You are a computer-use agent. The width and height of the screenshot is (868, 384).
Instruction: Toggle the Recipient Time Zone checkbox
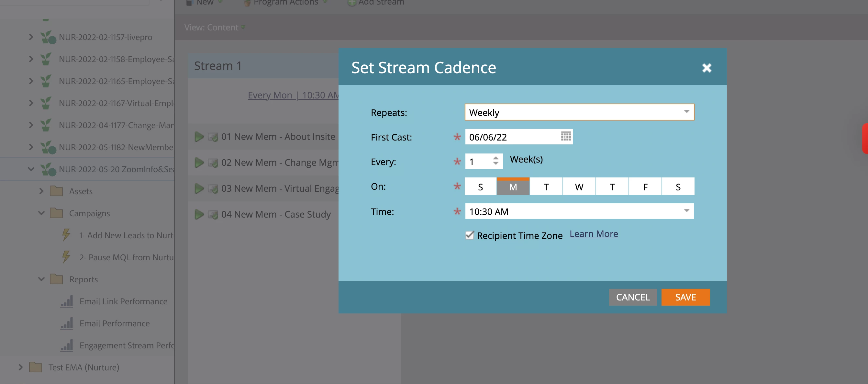[469, 235]
